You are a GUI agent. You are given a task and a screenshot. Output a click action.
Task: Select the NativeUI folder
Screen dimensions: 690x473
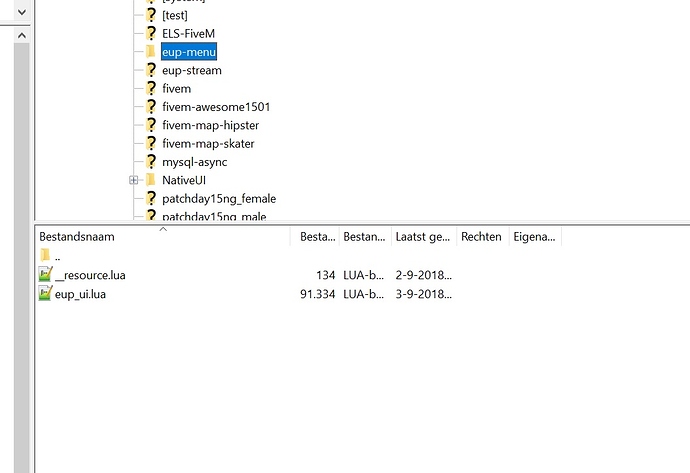(x=184, y=180)
